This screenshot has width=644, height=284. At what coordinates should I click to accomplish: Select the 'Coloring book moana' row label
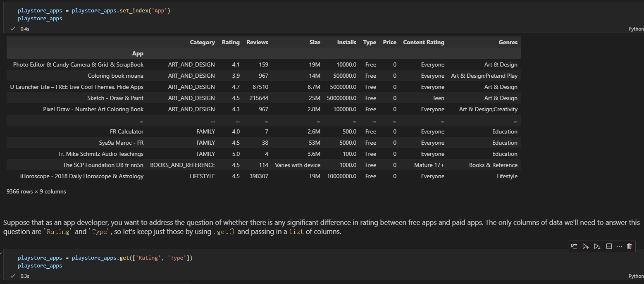click(x=115, y=76)
